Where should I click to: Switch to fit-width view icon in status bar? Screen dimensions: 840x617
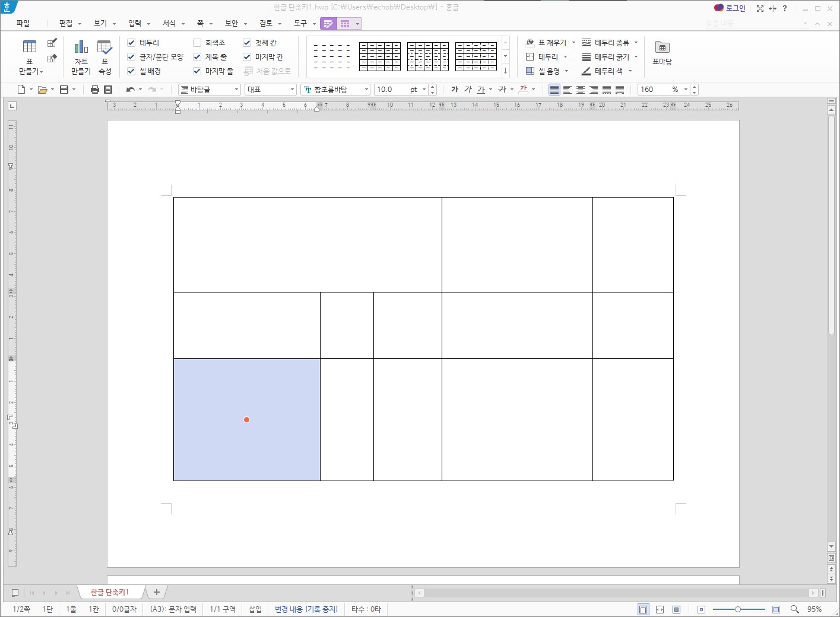pyautogui.click(x=660, y=609)
